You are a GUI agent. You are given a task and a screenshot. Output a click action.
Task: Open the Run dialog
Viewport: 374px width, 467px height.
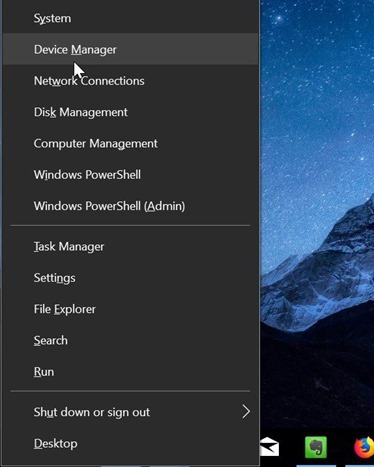point(131,372)
